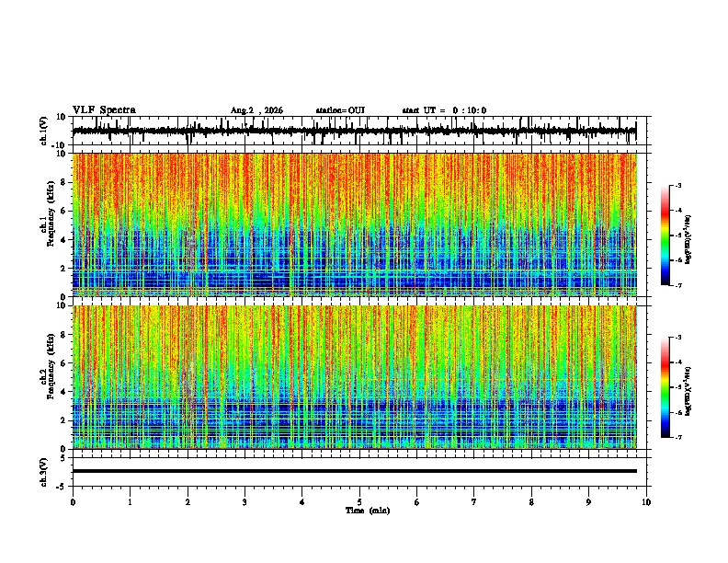Click the ch.2 spectrogram panel
This screenshot has height=563, width=728.
(355, 377)
